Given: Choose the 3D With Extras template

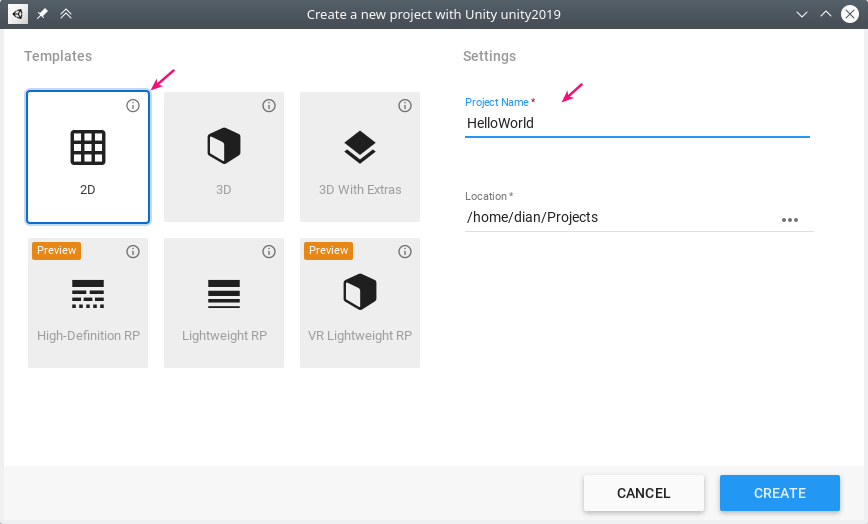Looking at the screenshot, I should 360,157.
